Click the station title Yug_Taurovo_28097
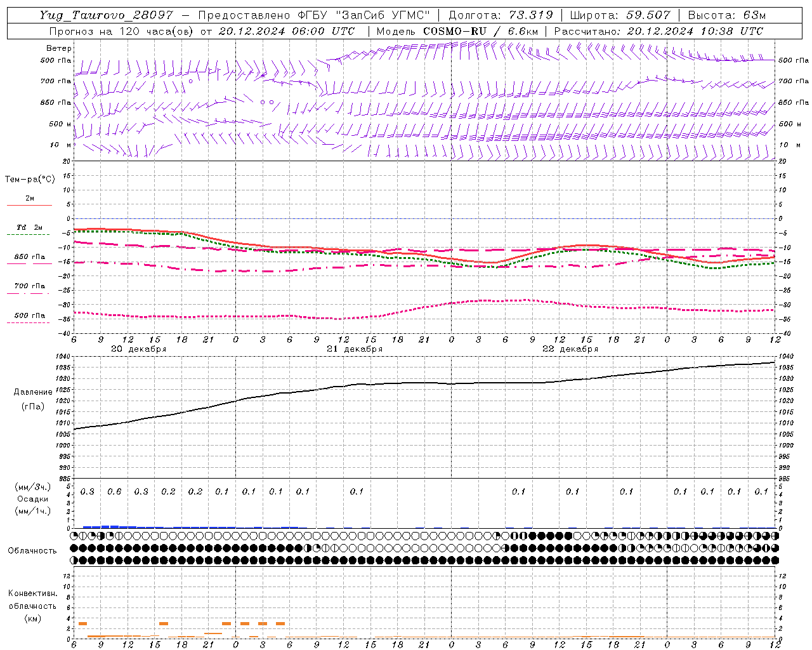This screenshot has height=650, width=812. pyautogui.click(x=107, y=15)
